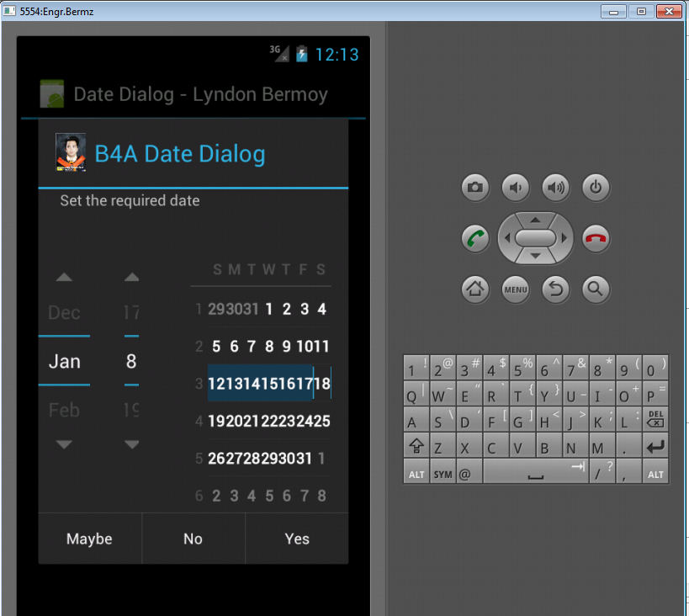The image size is (689, 616).
Task: Click the down arrow below day 19
Action: (x=131, y=444)
